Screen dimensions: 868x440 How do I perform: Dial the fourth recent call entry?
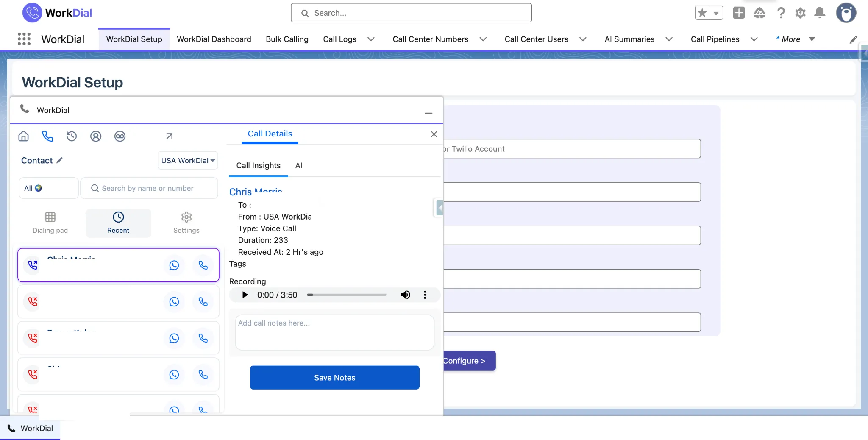203,375
